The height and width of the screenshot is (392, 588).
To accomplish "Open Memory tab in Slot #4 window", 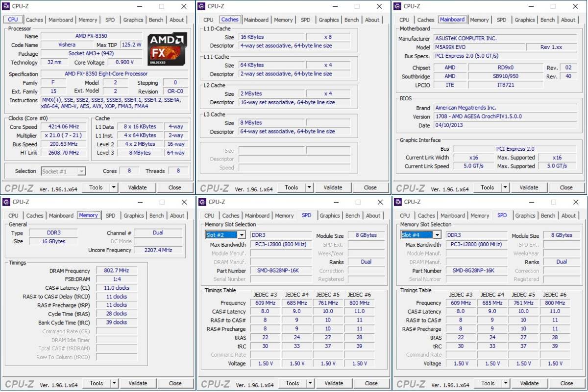I will click(x=480, y=216).
